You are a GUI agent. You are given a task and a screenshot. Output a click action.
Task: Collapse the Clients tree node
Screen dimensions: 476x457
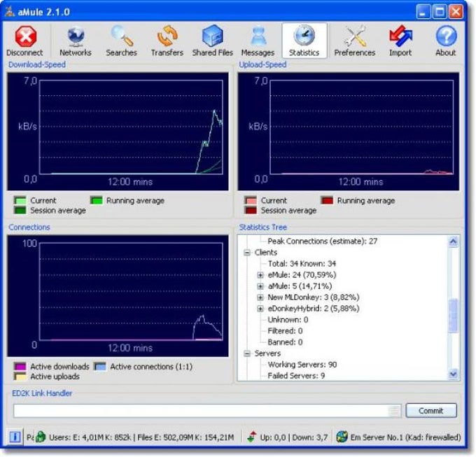point(247,253)
